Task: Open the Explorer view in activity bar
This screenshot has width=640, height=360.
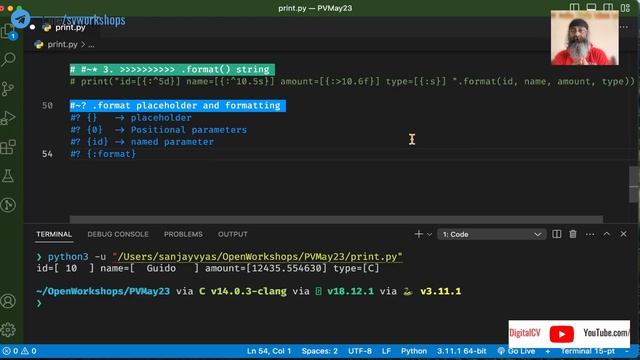Action: 8,31
